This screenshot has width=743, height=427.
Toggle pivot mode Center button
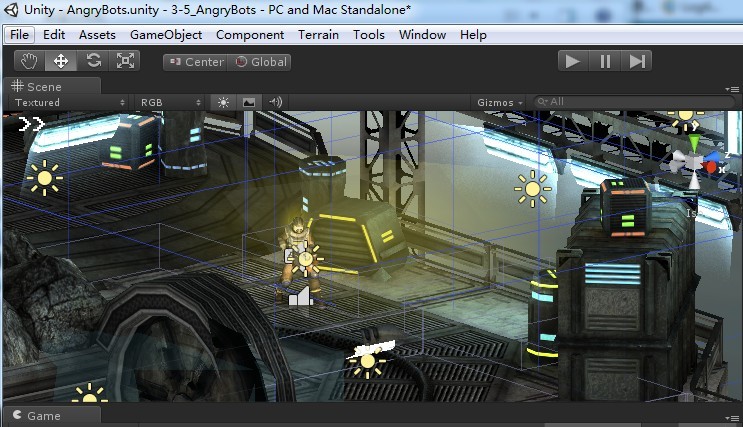click(196, 62)
